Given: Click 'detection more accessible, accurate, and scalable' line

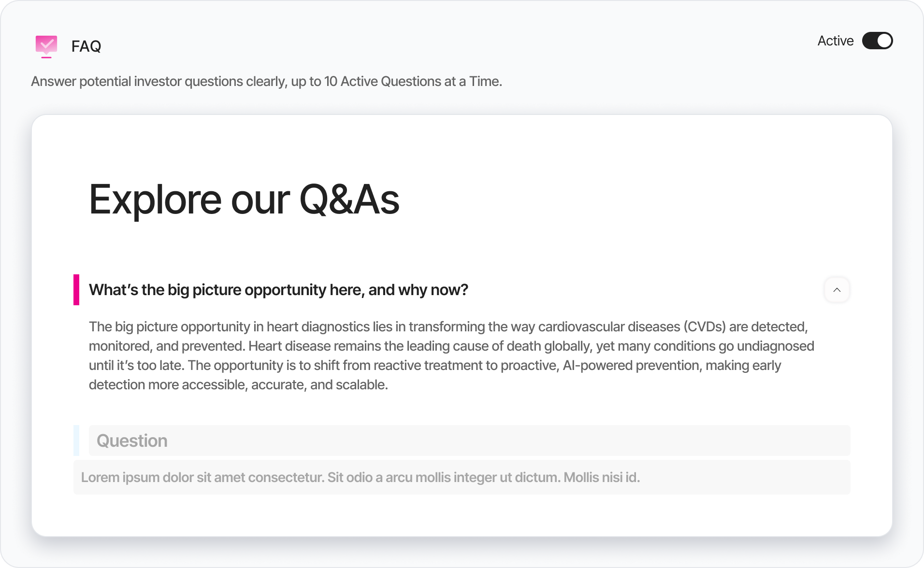Looking at the screenshot, I should [x=238, y=384].
